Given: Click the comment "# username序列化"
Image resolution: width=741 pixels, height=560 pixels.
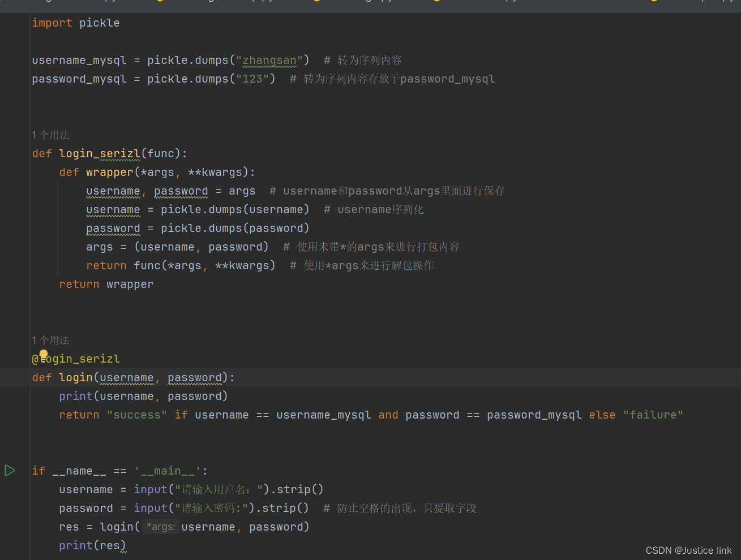Looking at the screenshot, I should coord(374,209).
